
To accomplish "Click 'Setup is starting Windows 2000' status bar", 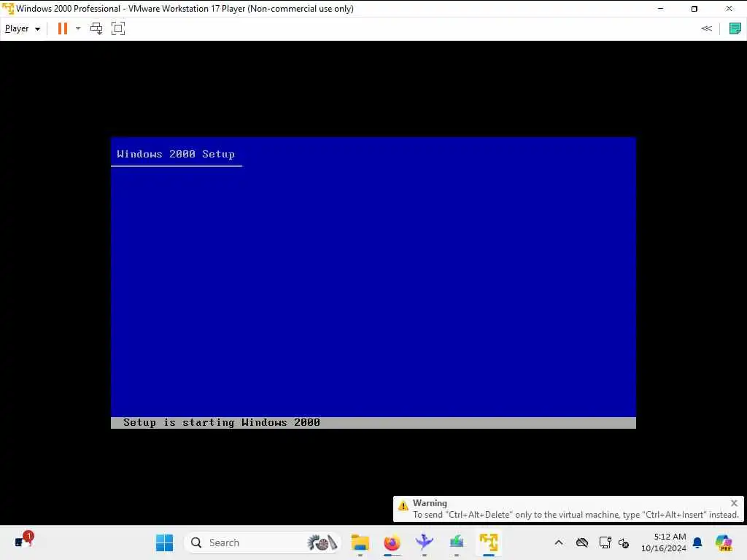I will click(x=373, y=422).
